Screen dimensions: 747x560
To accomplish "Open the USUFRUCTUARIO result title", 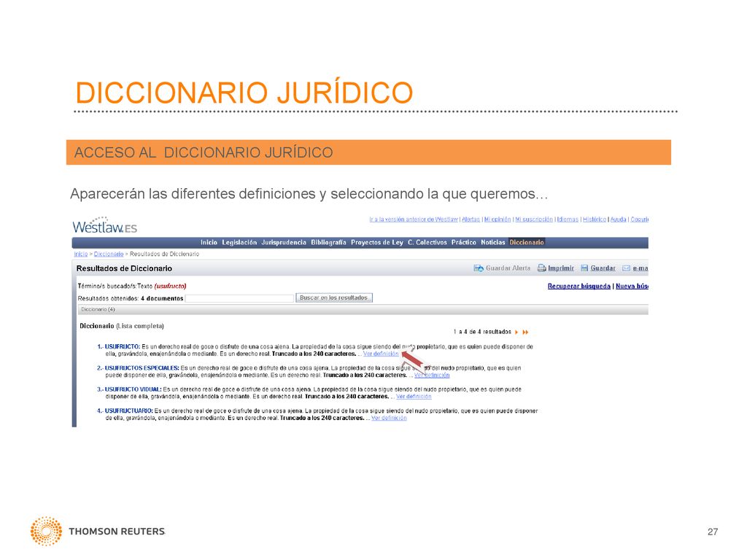I will pyautogui.click(x=128, y=411).
